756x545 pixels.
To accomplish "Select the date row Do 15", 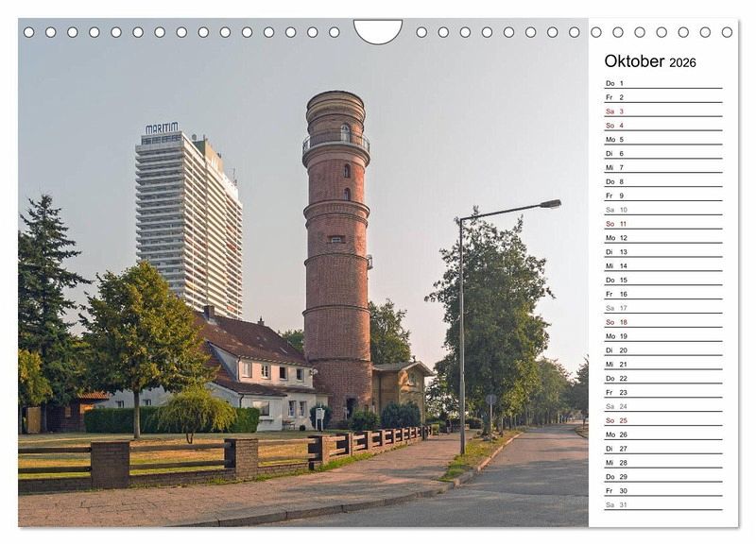I will pos(663,280).
